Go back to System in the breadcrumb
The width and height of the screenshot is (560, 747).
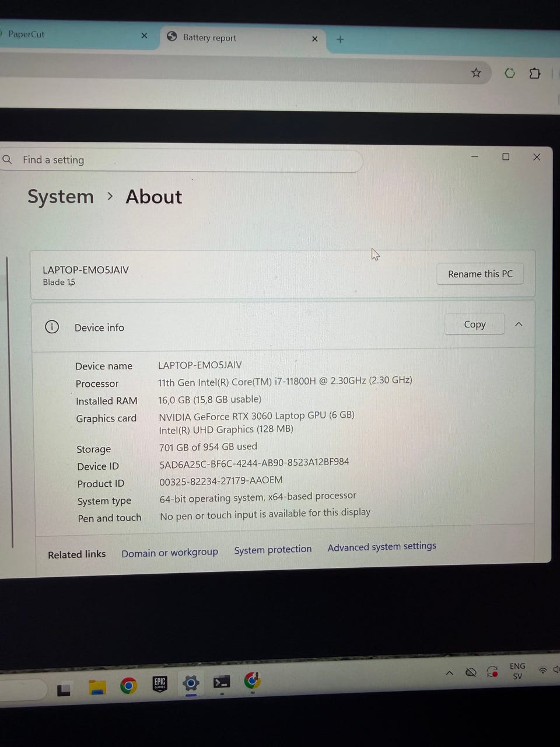pyautogui.click(x=61, y=197)
